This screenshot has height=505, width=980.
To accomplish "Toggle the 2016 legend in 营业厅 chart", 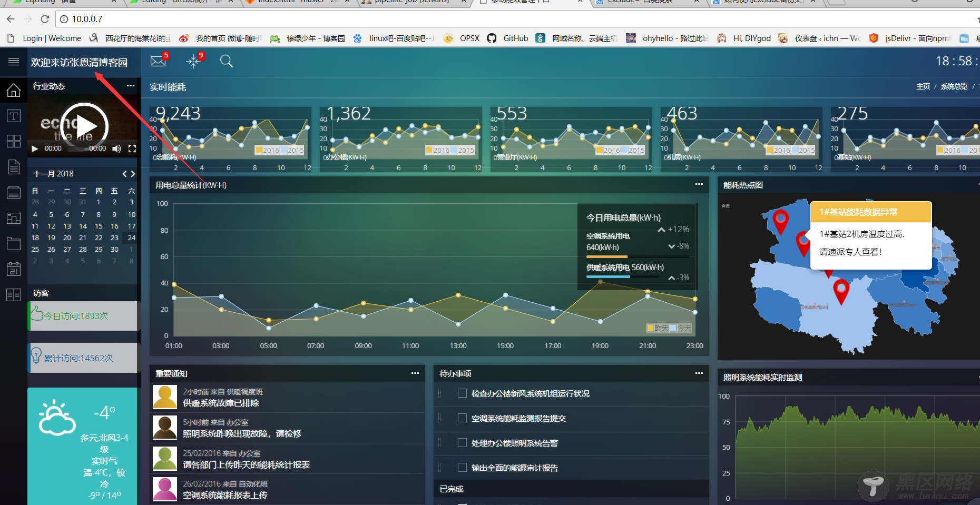I will (x=607, y=150).
